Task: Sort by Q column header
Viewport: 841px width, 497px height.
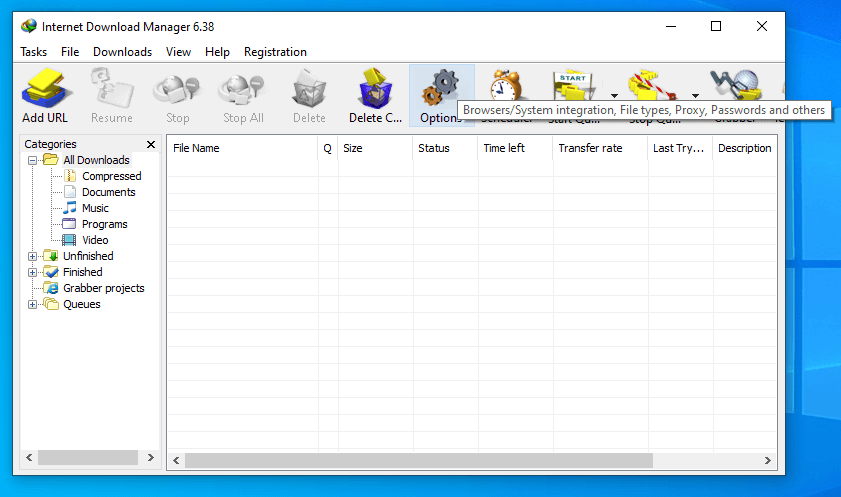Action: 328,148
